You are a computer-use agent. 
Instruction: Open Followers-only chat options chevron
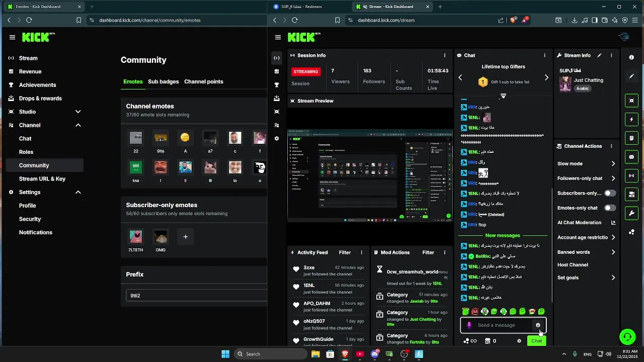[x=613, y=178]
